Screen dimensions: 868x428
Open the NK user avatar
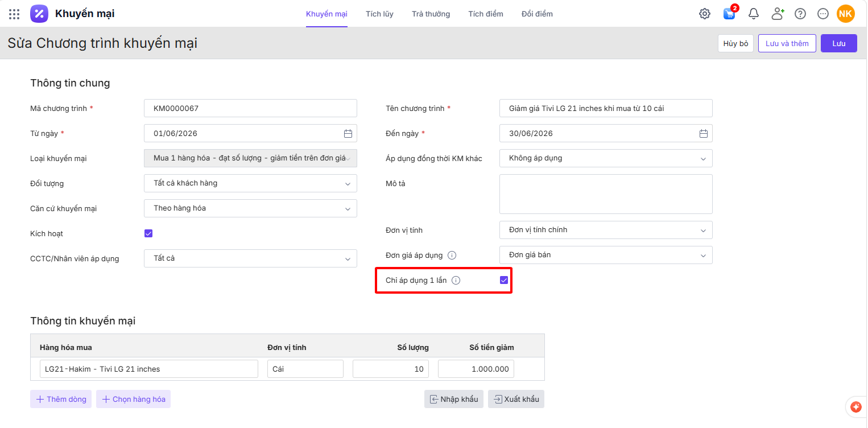[x=846, y=14]
